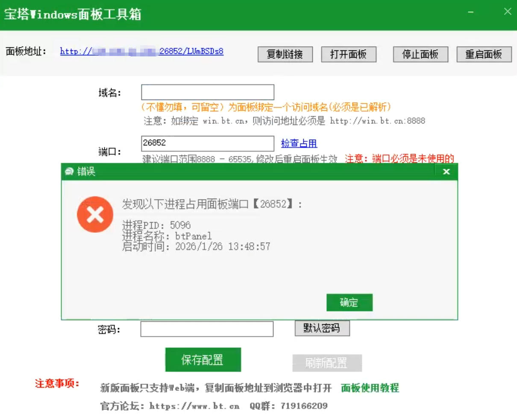This screenshot has height=420, width=517.
Task: Minimize the toolbox window
Action: (x=470, y=12)
